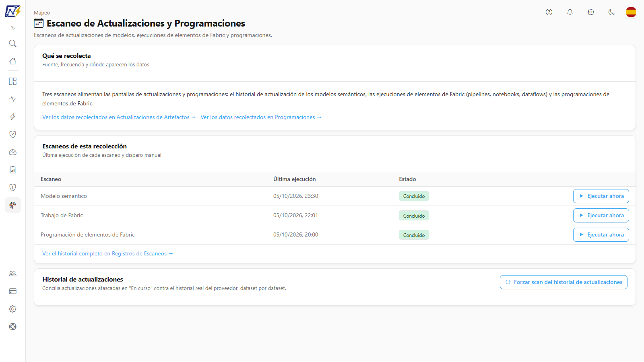The height and width of the screenshot is (362, 644).
Task: Click the Modelo semántico row name
Action: point(64,196)
